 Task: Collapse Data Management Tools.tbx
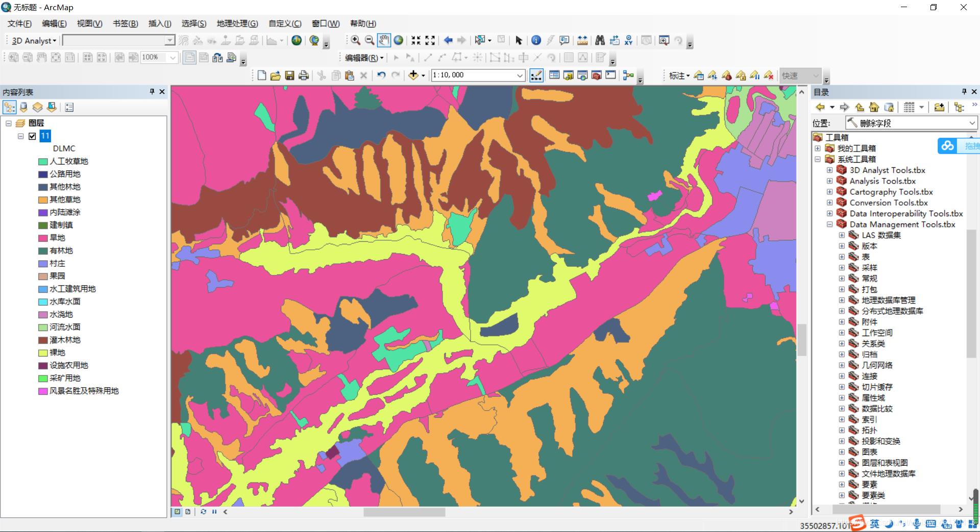coord(829,224)
